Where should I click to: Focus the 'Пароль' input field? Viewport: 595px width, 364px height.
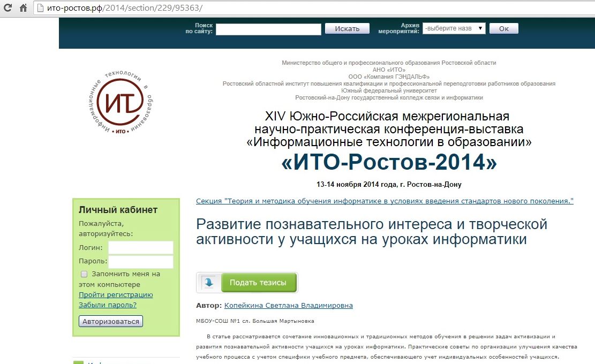(141, 262)
